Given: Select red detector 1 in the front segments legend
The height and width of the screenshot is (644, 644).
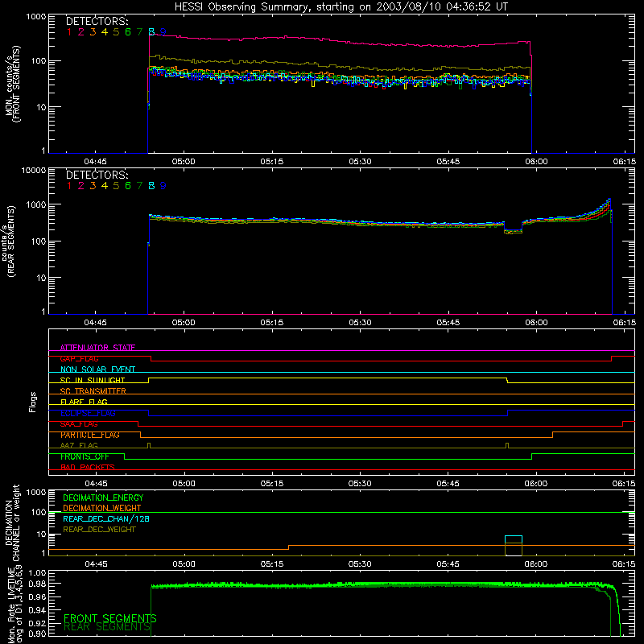Looking at the screenshot, I should tap(69, 31).
